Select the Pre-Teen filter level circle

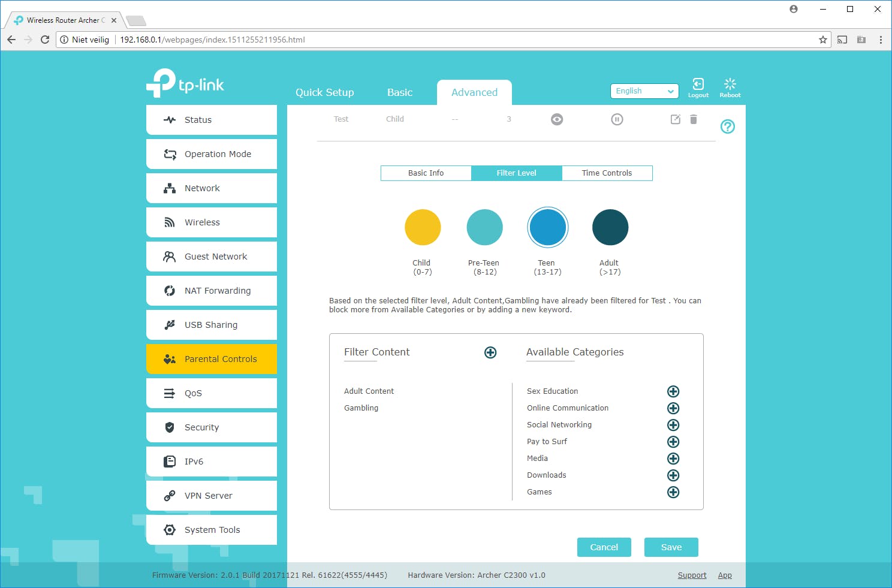(x=484, y=227)
